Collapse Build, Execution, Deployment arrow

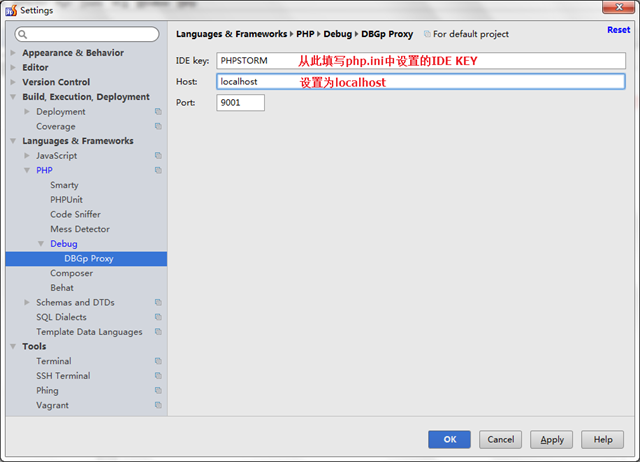(x=13, y=97)
